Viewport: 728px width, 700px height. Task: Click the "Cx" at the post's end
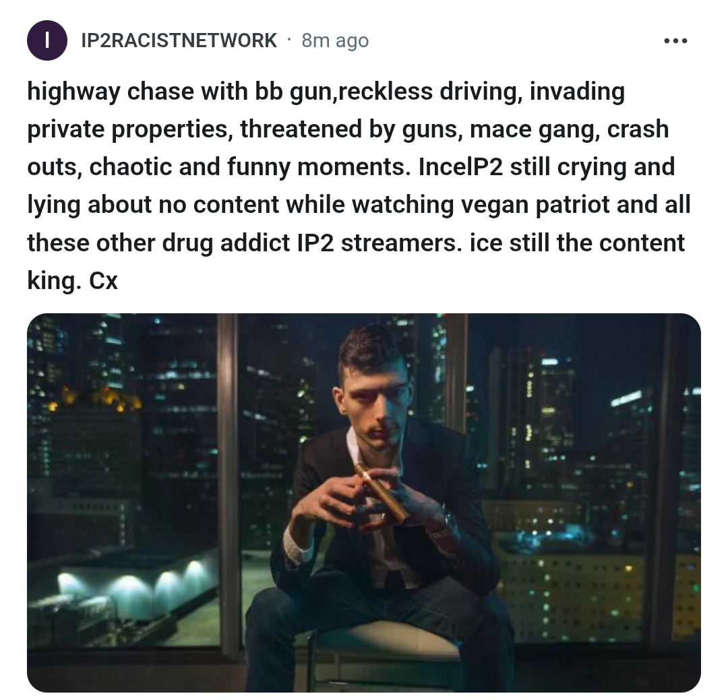(103, 281)
